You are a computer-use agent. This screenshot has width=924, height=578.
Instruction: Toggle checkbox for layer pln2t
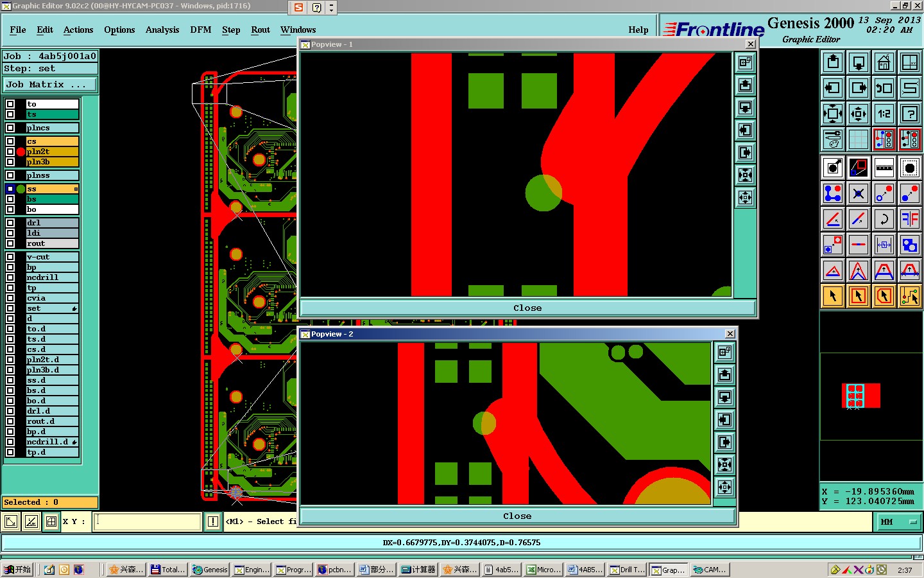(10, 152)
